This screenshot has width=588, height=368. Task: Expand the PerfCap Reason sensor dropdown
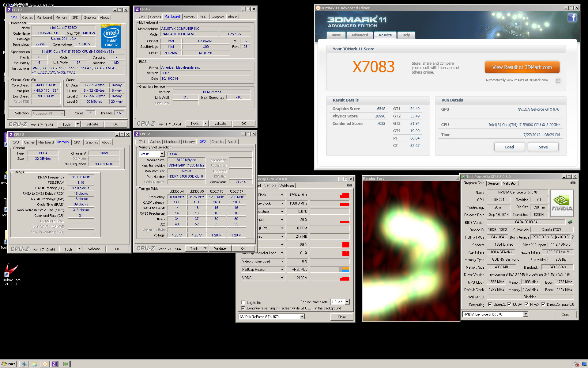(282, 270)
